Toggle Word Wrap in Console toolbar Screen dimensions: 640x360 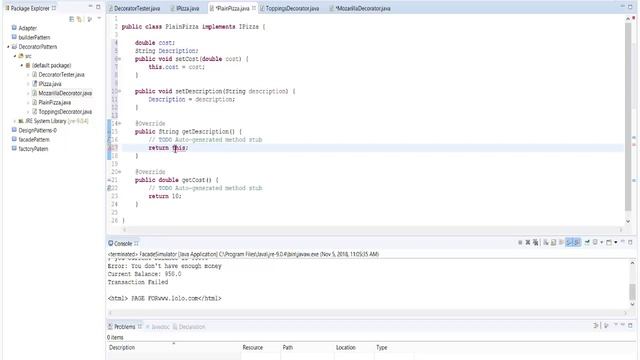tap(561, 242)
